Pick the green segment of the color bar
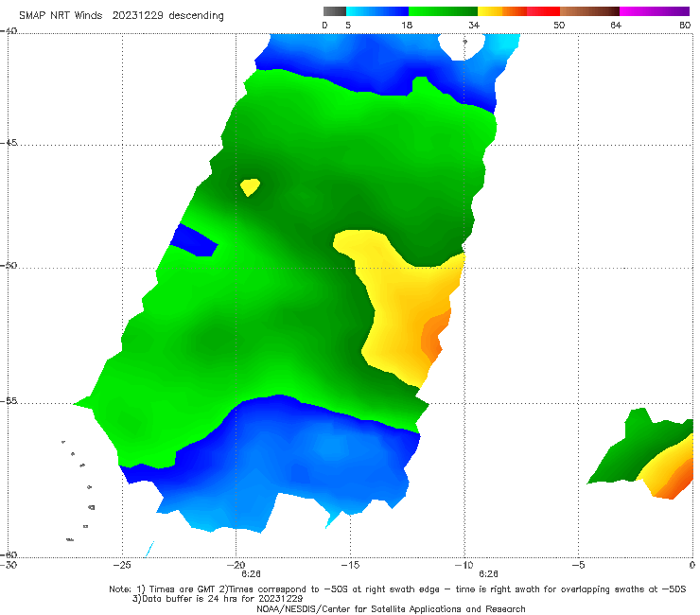Image resolution: width=700 pixels, height=615 pixels. (x=443, y=11)
